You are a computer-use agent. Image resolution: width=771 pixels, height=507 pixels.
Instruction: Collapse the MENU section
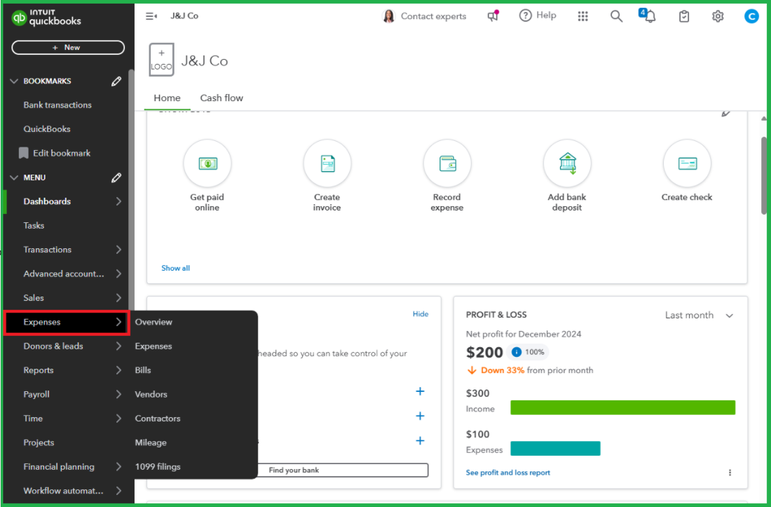pos(14,178)
